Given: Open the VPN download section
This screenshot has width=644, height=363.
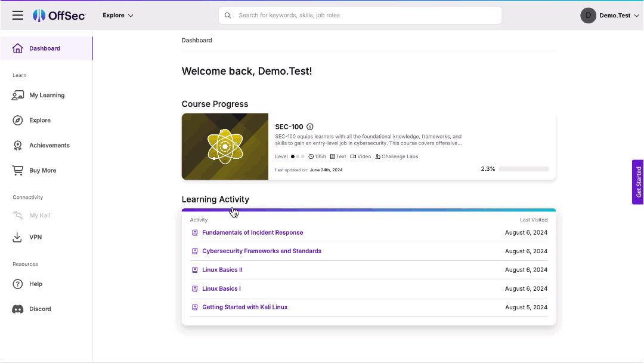Looking at the screenshot, I should click(35, 237).
